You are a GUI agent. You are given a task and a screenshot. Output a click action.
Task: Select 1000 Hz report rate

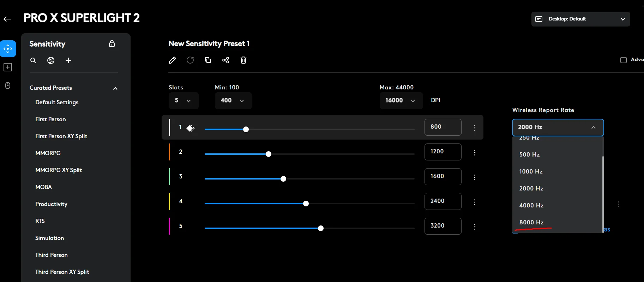[x=558, y=171]
